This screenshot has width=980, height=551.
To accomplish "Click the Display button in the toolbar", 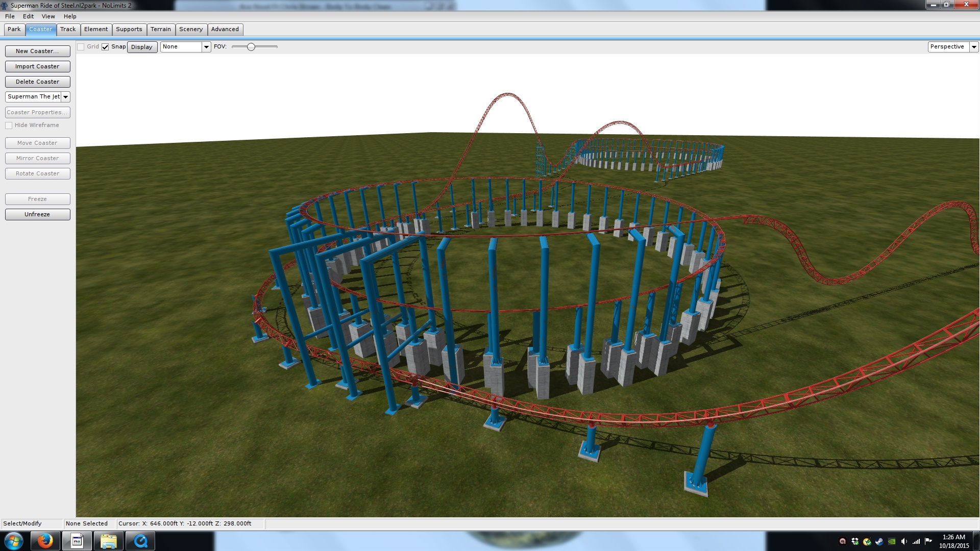I will [x=141, y=47].
